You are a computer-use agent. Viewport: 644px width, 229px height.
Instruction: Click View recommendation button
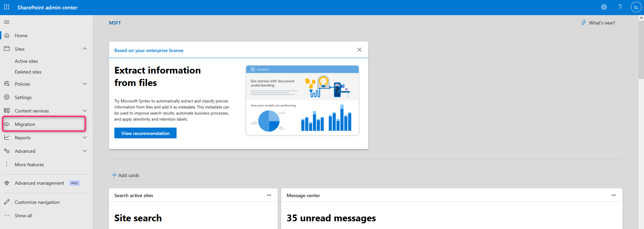click(x=145, y=133)
